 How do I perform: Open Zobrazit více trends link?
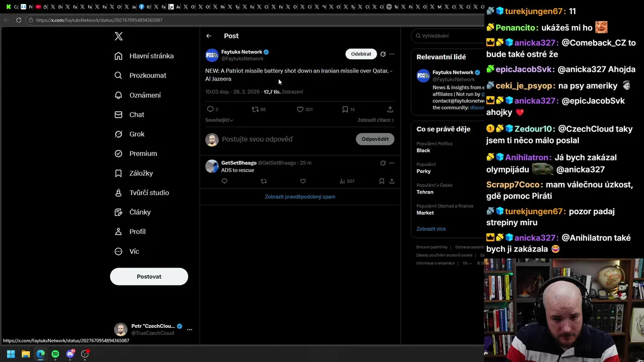pyautogui.click(x=431, y=229)
